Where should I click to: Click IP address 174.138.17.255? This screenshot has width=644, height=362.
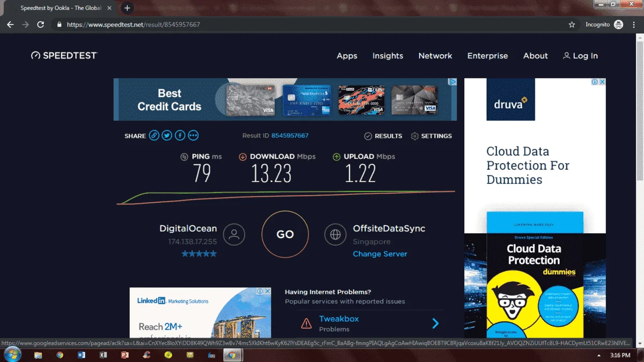(192, 242)
